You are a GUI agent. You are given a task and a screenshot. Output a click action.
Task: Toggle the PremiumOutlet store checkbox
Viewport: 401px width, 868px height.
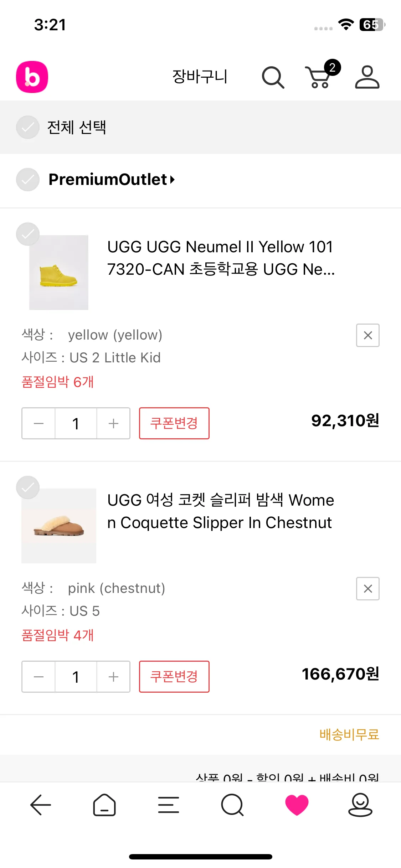(28, 180)
